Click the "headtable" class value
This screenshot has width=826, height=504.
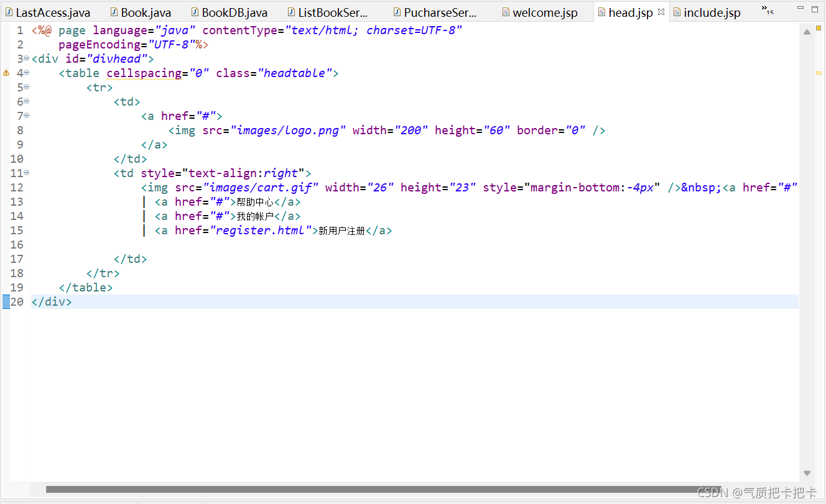click(x=295, y=73)
